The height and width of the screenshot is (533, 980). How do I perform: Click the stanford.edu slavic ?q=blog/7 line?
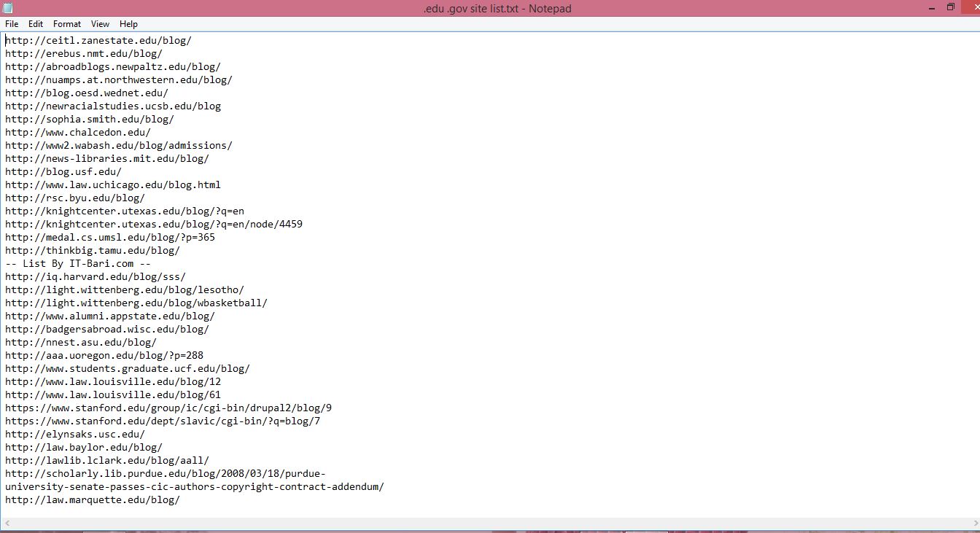coord(163,421)
